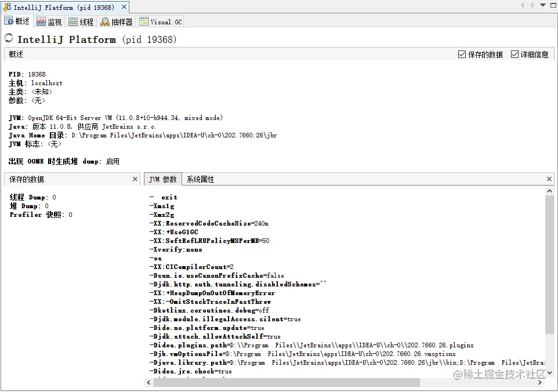The image size is (558, 392).
Task: Open the 线程 threads tab
Action: [81, 22]
